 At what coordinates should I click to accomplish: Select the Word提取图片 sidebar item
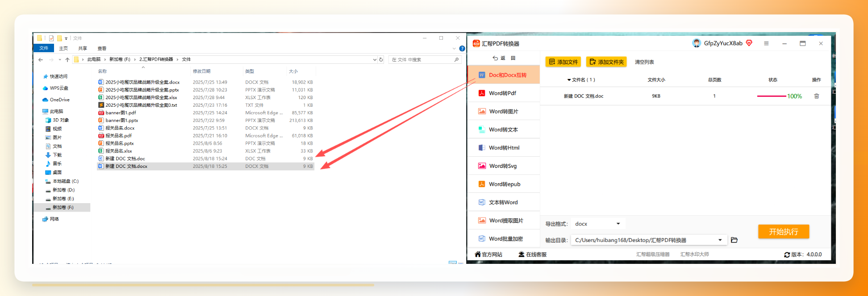click(503, 221)
